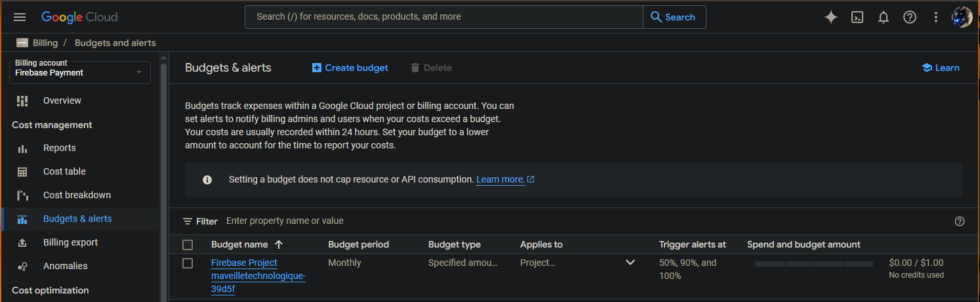Open the help question mark menu
Image resolution: width=980 pixels, height=302 pixels.
pos(910,18)
